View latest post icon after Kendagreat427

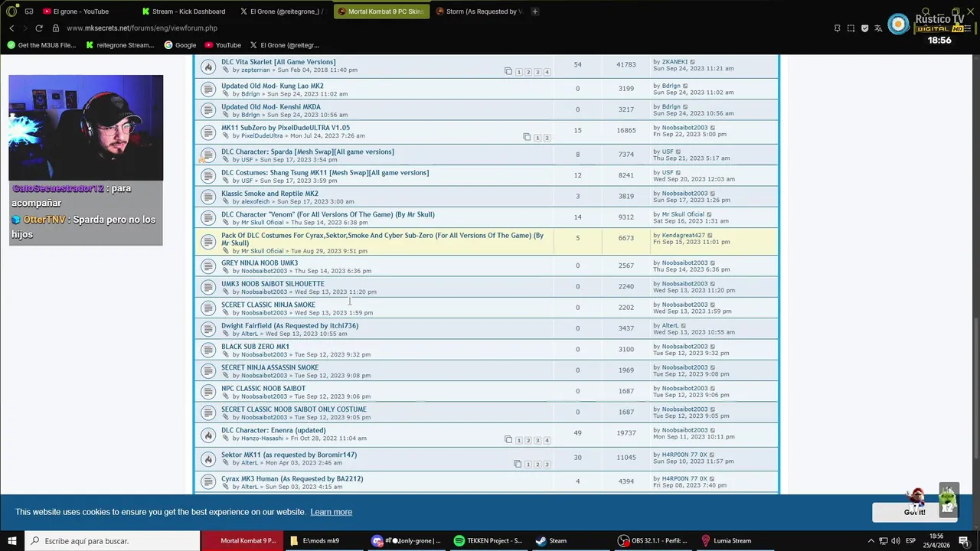point(710,236)
